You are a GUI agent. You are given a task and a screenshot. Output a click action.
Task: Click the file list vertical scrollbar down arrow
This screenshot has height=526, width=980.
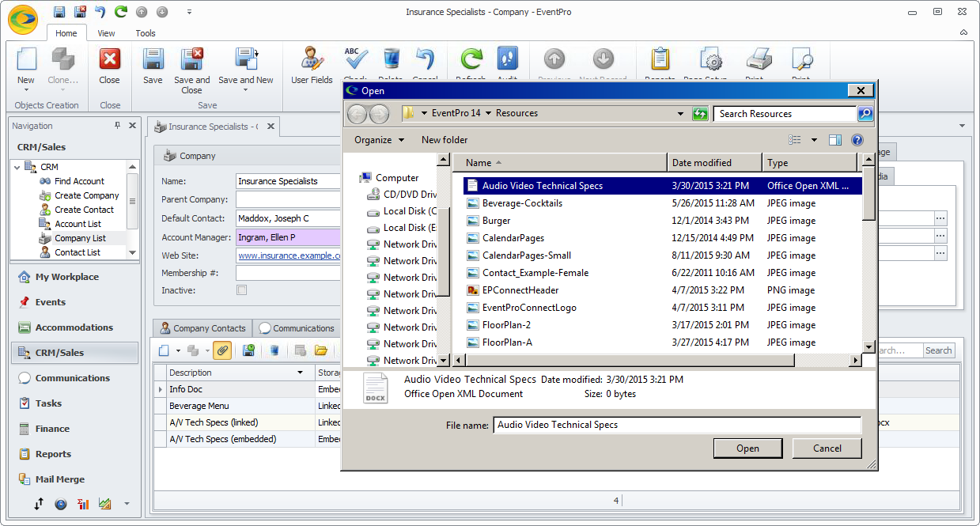[x=868, y=347]
